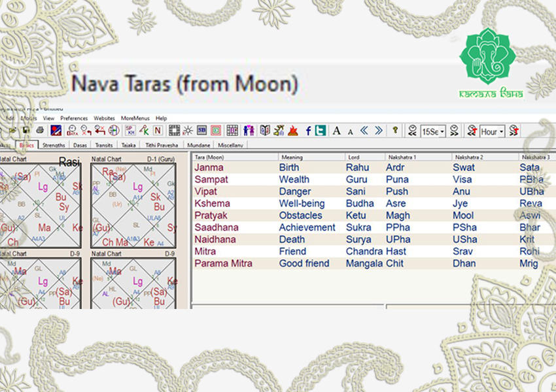Click the blue double-left chevron icon
Viewport: 556px width, 392px height.
pos(364,131)
